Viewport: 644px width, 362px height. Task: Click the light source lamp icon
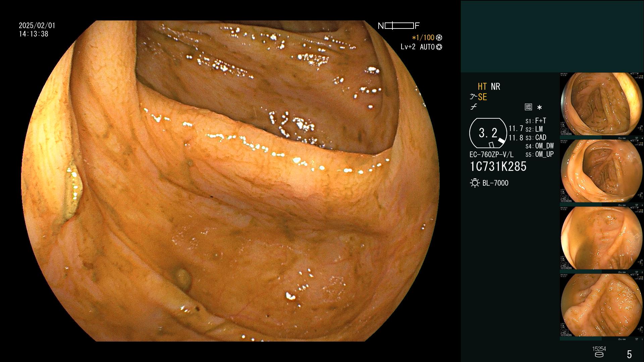point(475,183)
